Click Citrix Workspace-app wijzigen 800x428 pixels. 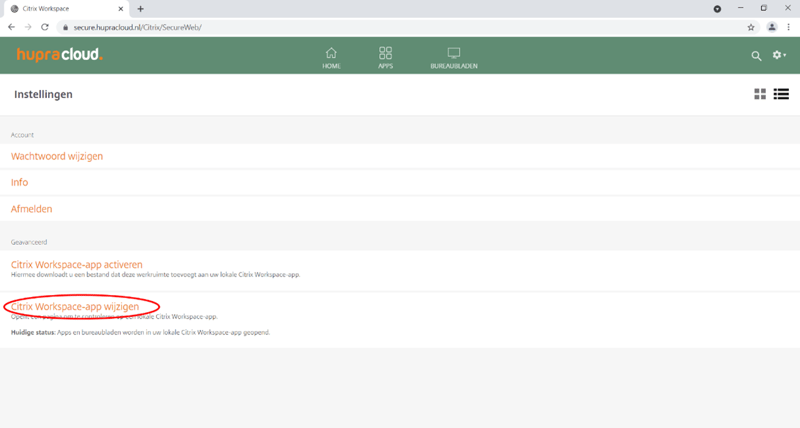click(75, 306)
